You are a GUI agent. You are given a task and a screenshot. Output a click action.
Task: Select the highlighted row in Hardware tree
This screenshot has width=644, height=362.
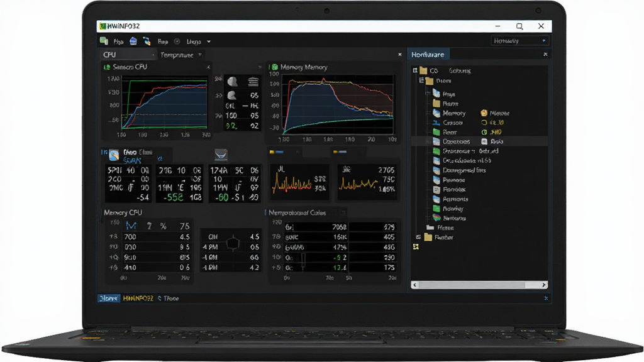tap(479, 141)
